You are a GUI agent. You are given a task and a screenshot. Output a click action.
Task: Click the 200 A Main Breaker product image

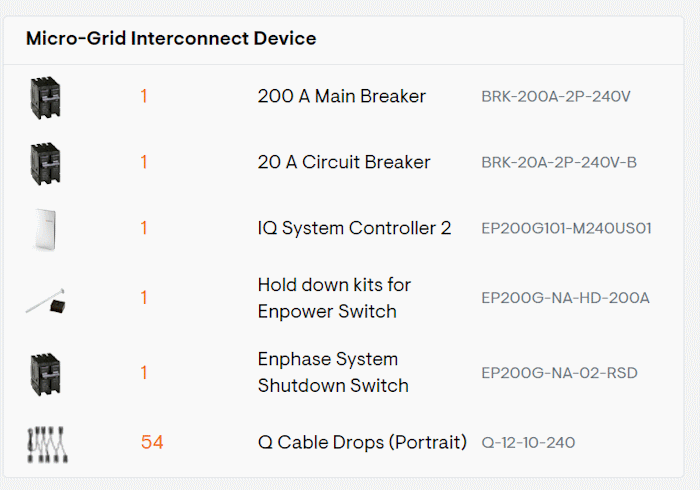[x=46, y=98]
